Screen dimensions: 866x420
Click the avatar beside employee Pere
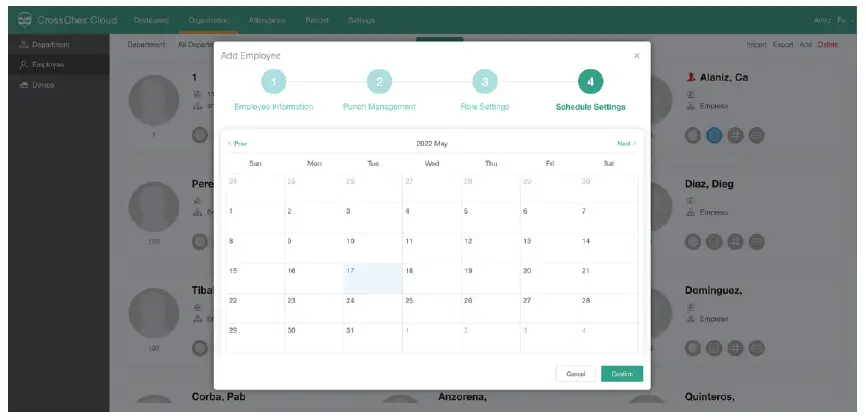click(154, 207)
